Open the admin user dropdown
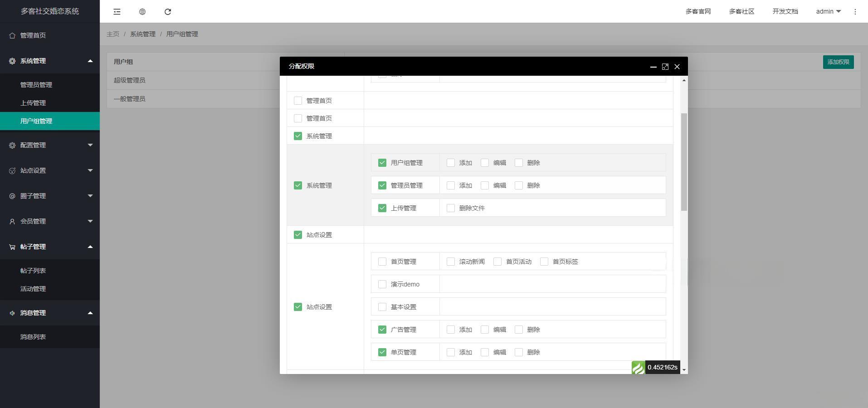The height and width of the screenshot is (408, 868). click(828, 12)
